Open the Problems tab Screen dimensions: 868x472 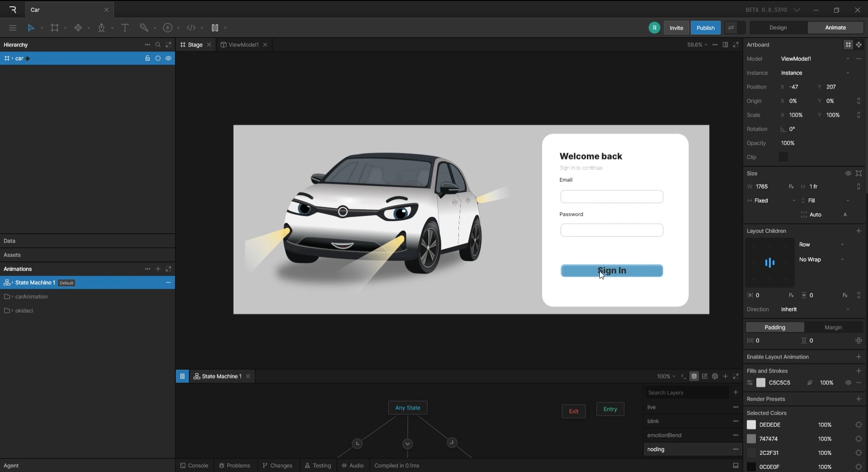[x=235, y=466]
